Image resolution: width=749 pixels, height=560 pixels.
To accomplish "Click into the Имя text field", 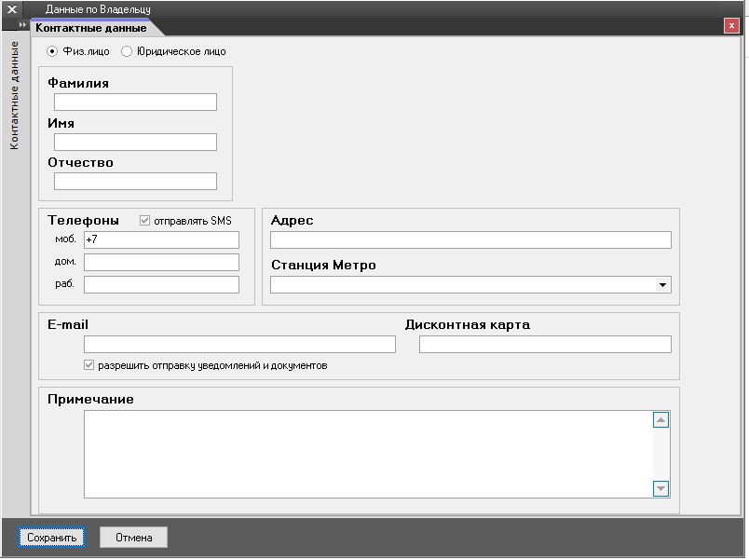I will pos(135,143).
